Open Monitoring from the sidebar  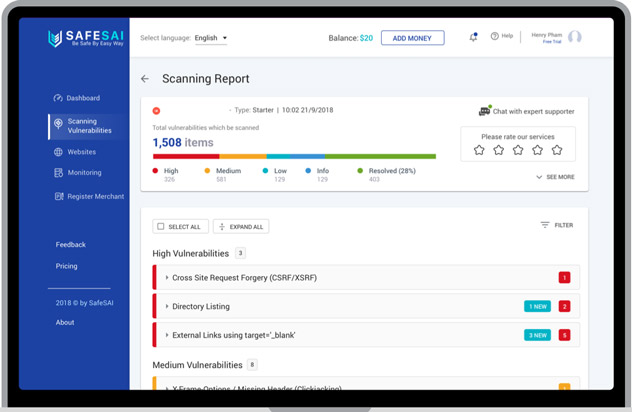click(x=84, y=173)
